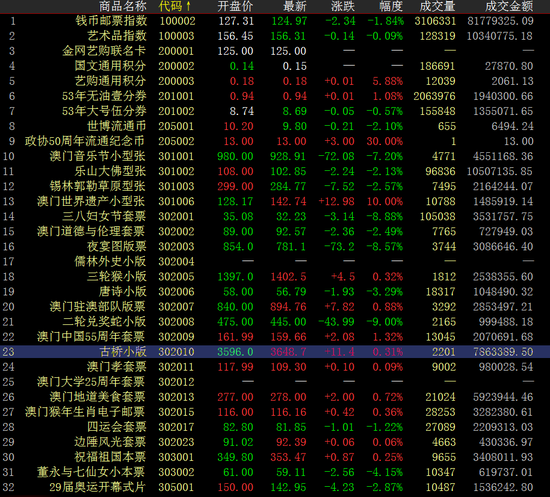Click the 10.00% change value
The image size is (550, 497).
click(384, 202)
